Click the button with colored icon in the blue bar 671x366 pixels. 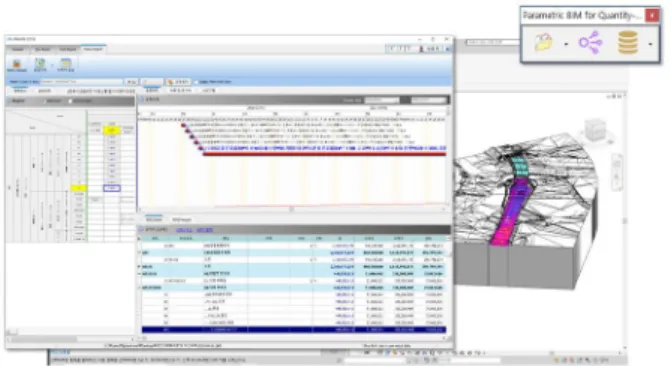click(x=178, y=81)
